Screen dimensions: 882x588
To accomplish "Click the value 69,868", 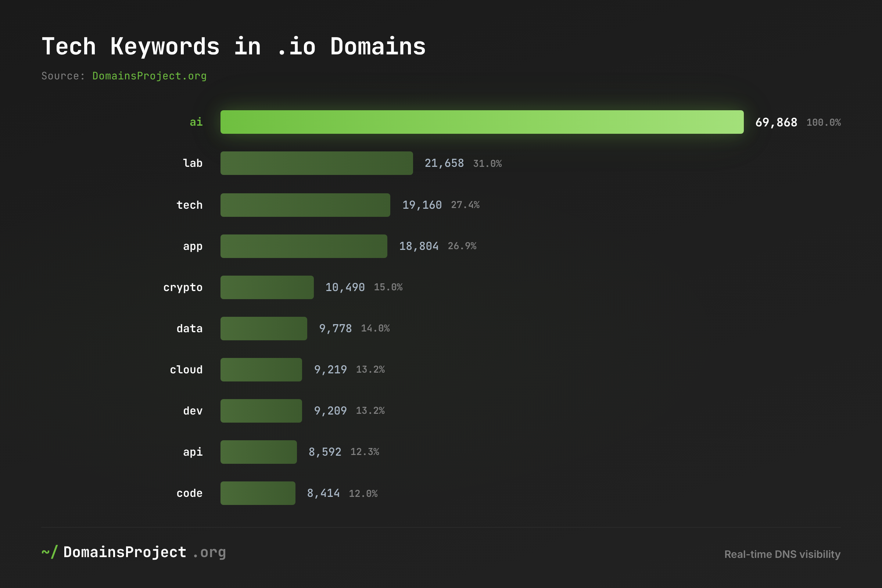I will (776, 122).
